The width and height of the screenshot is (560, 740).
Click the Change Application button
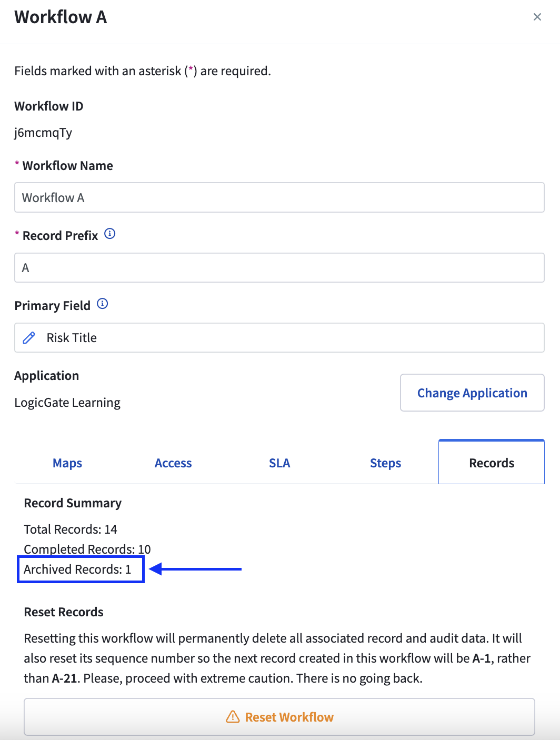coord(472,393)
